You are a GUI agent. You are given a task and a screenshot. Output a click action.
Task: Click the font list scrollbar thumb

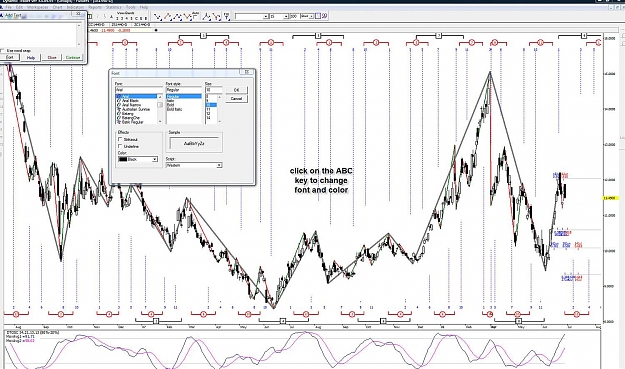coord(160,105)
